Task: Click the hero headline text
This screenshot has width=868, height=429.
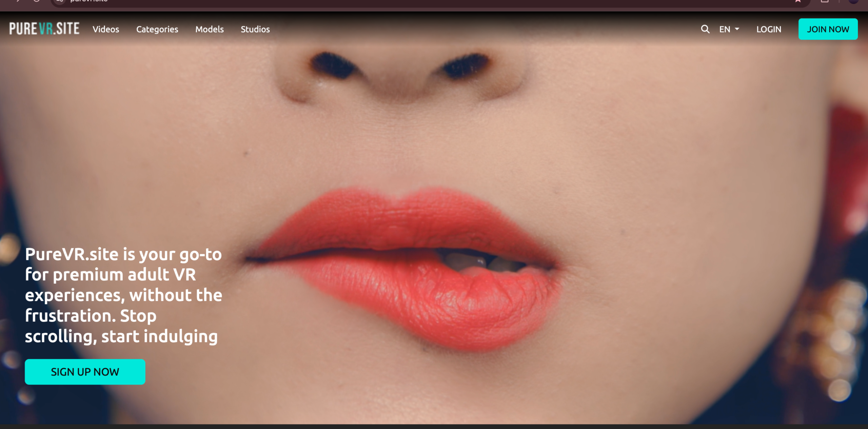Action: (123, 295)
